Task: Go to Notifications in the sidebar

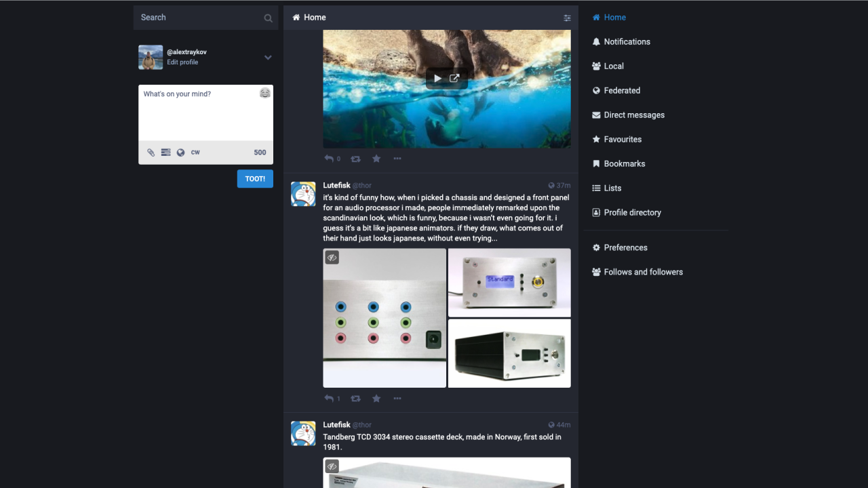Action: point(627,41)
